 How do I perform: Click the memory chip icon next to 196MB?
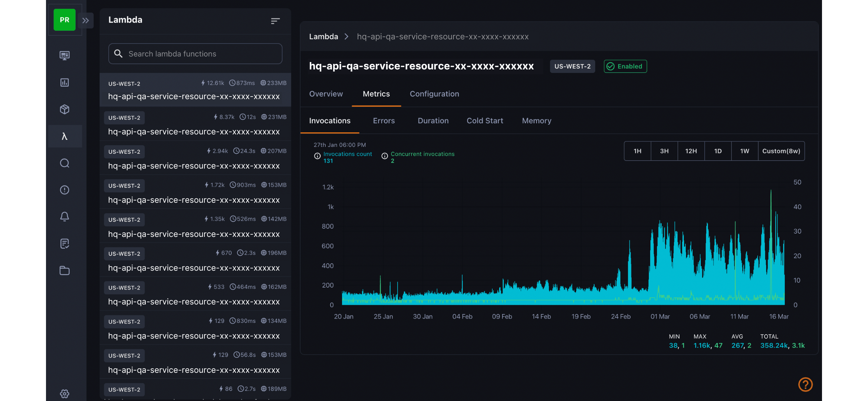[x=264, y=253]
